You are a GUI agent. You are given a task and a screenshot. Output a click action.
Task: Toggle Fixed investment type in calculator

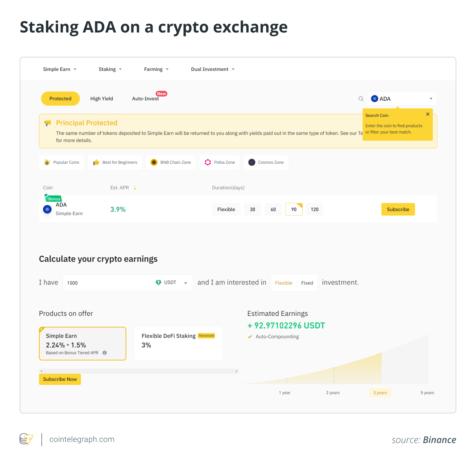(x=307, y=283)
